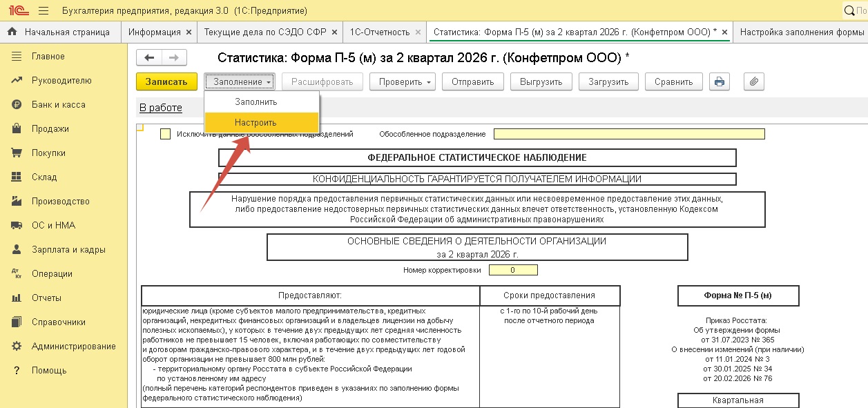This screenshot has width=868, height=408.
Task: Open Продажи shopping bag icon
Action: (17, 128)
